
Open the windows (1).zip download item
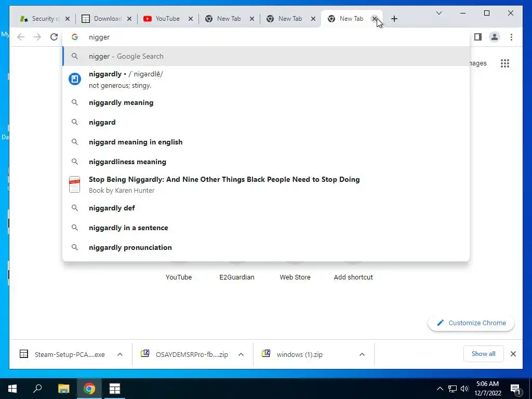299,354
